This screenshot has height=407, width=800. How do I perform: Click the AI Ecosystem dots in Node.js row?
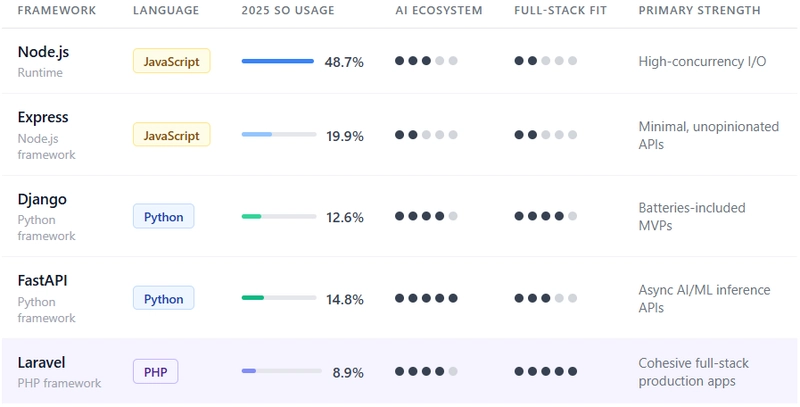426,61
